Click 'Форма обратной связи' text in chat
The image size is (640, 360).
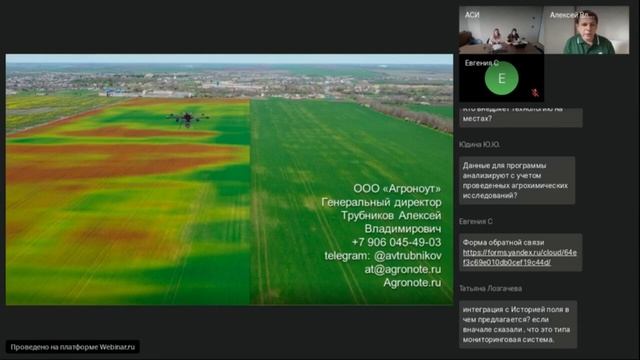click(503, 242)
